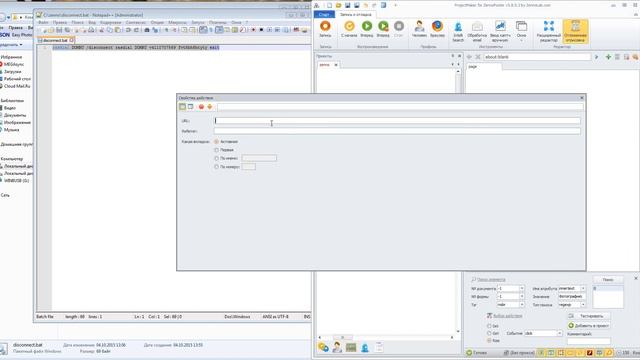Select the Set action radio button
The image size is (640, 360).
click(489, 326)
